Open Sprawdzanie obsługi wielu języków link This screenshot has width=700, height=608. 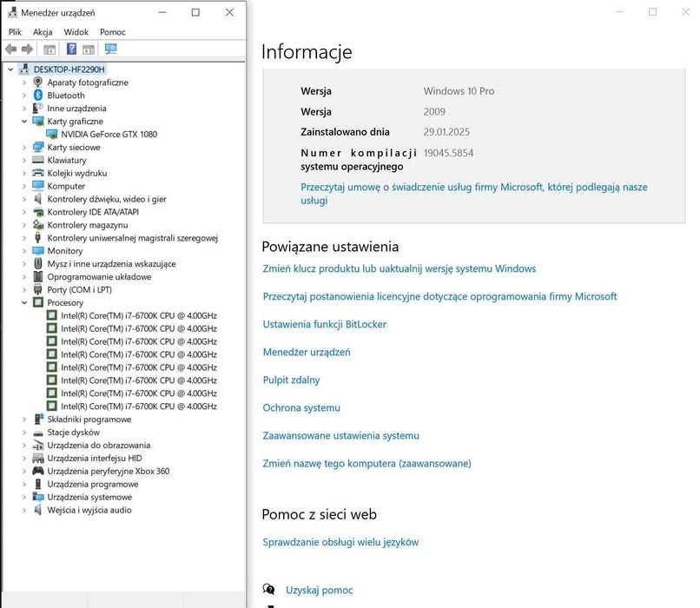[340, 542]
